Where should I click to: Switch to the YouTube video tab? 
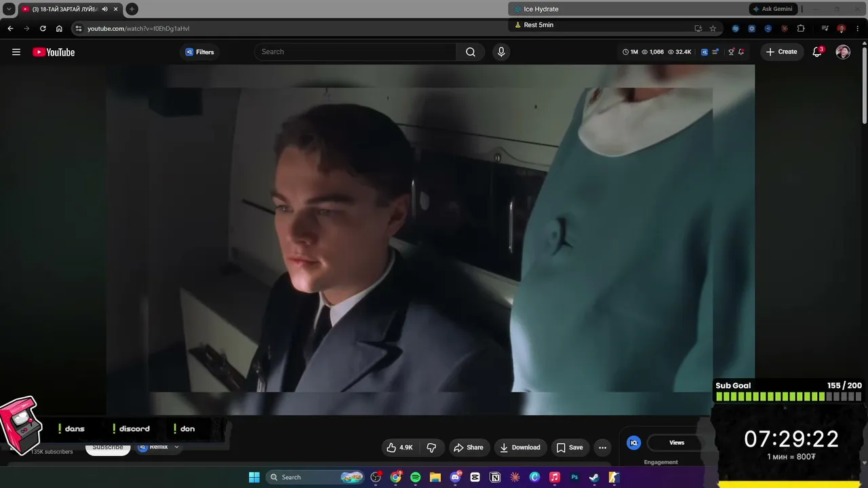coord(65,9)
